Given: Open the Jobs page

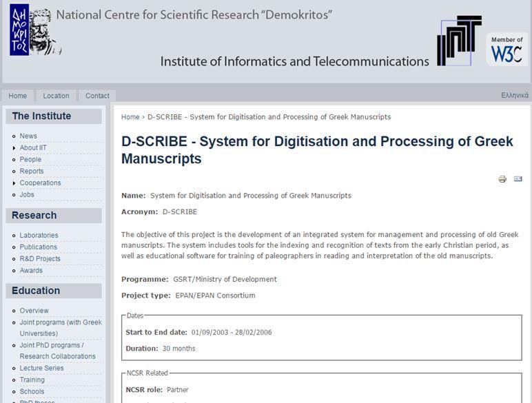Looking at the screenshot, I should tap(27, 194).
